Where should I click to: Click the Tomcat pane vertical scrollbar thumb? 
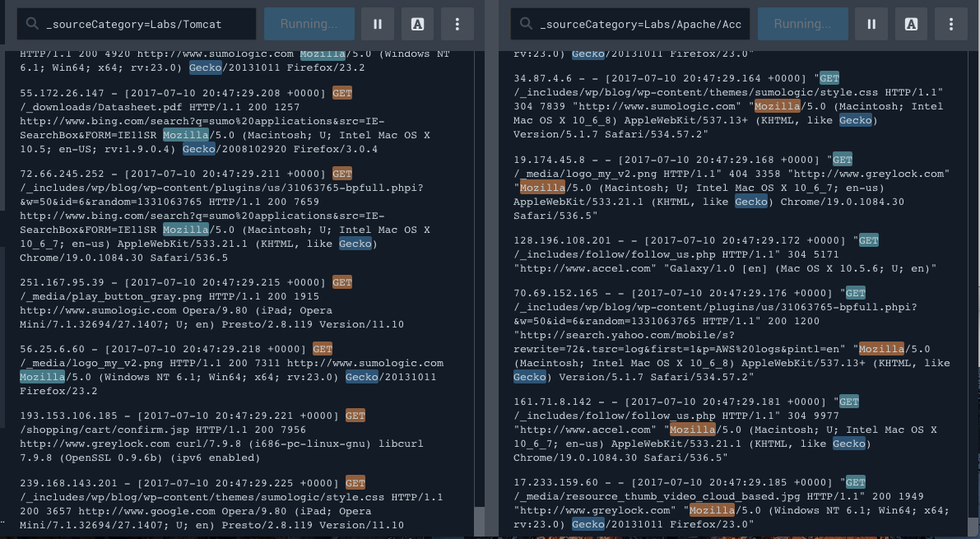(479, 522)
